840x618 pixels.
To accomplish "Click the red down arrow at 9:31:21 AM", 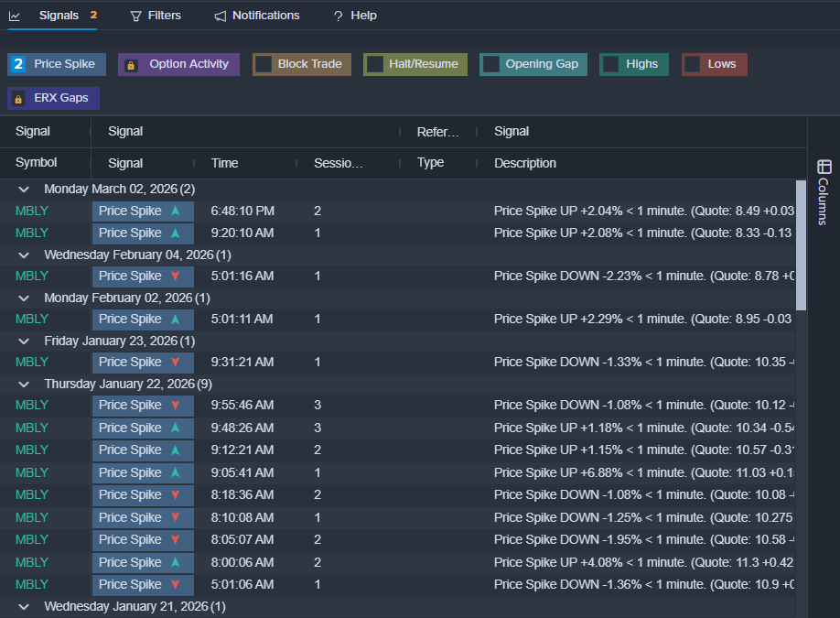I will 175,363.
